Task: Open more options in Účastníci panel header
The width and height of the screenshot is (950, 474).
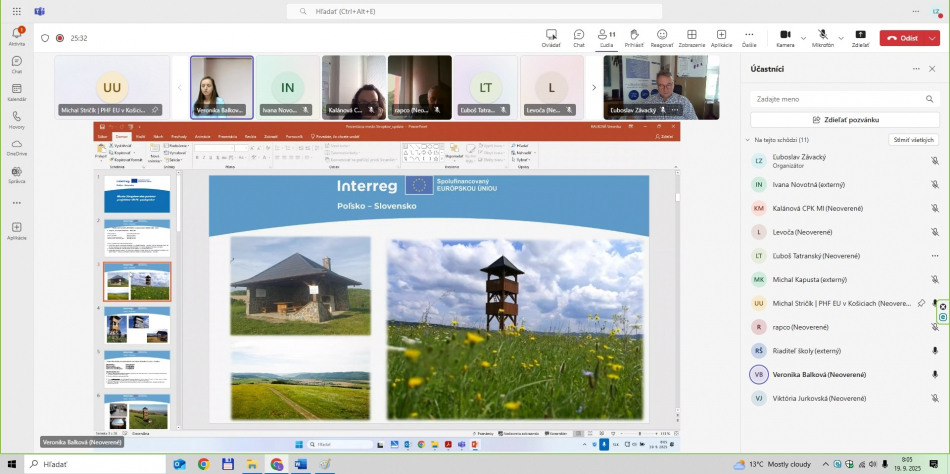Action: coord(916,69)
